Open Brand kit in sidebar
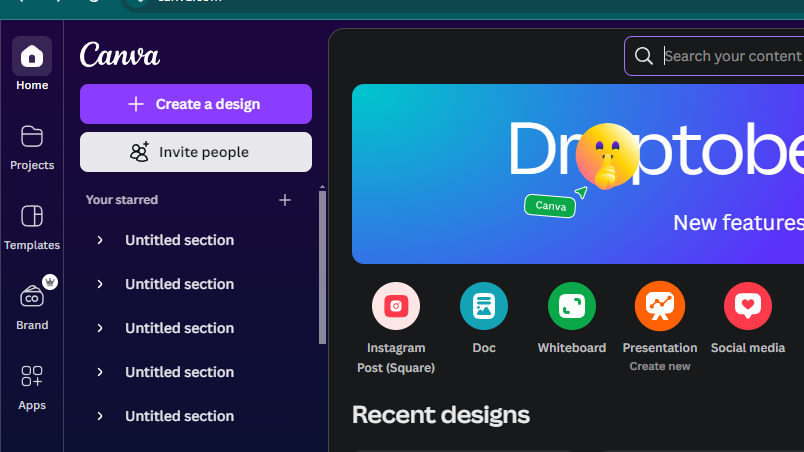 32,305
